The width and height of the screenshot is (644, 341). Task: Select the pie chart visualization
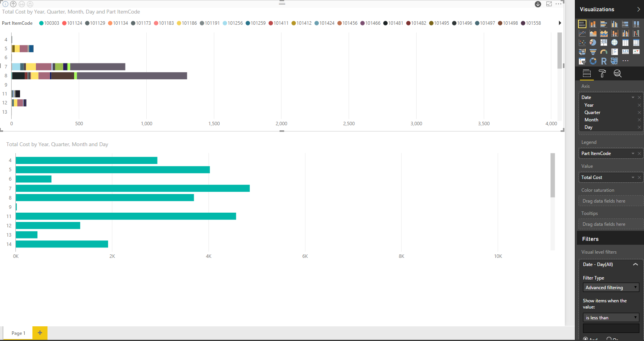pyautogui.click(x=593, y=43)
